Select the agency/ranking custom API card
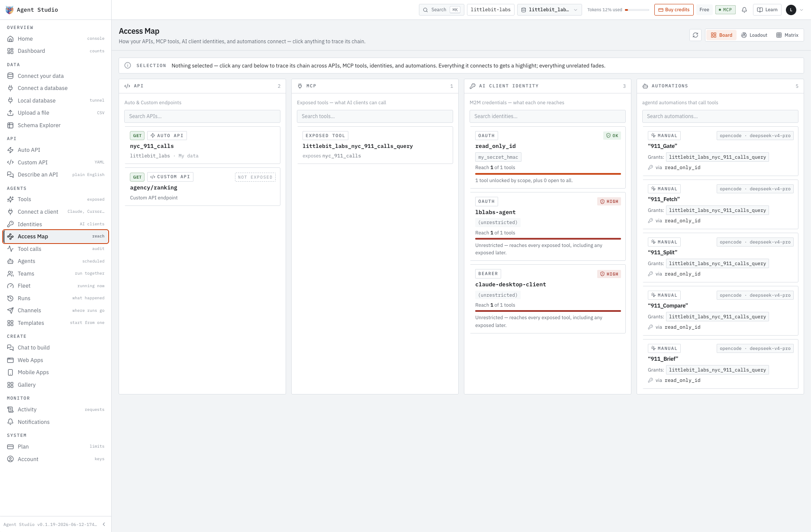The height and width of the screenshot is (532, 811). [202, 187]
